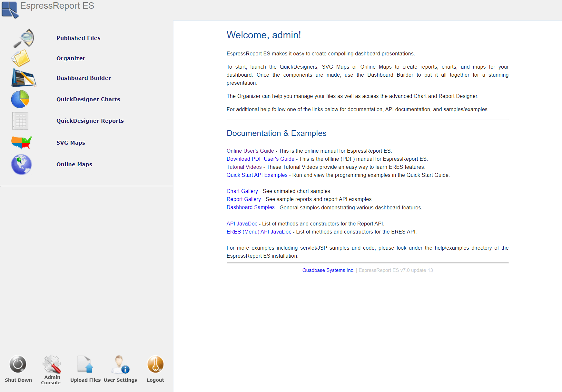Open the Online User's Guide link
Screen dimensions: 562x392
(250, 151)
